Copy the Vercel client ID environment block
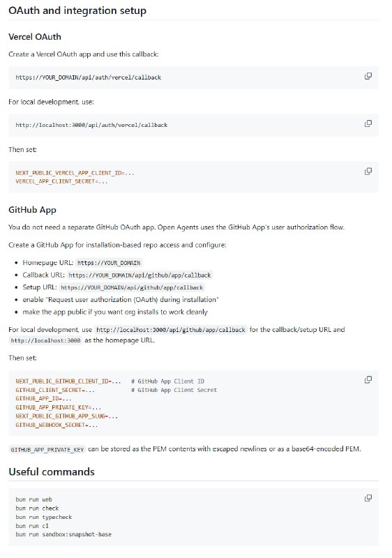 click(x=368, y=172)
